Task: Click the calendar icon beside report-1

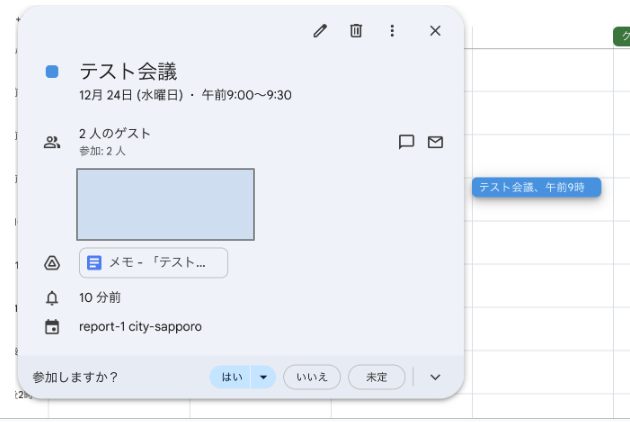Action: [52, 327]
